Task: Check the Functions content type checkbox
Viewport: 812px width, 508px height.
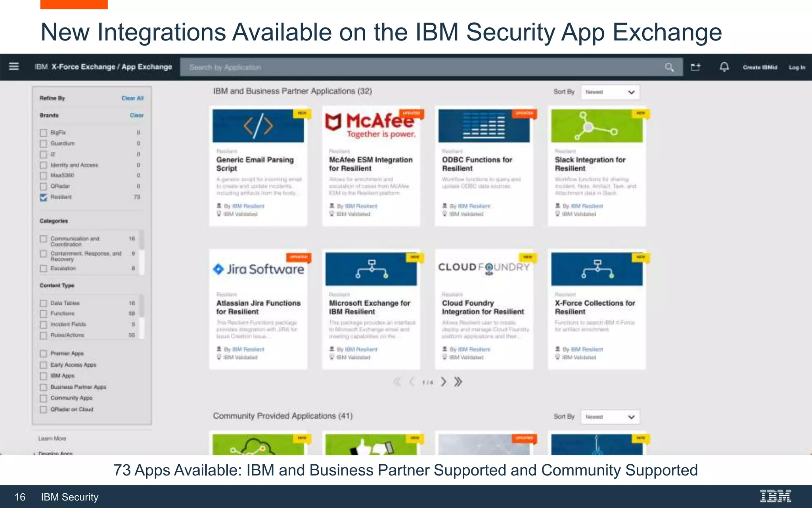Action: 43,314
